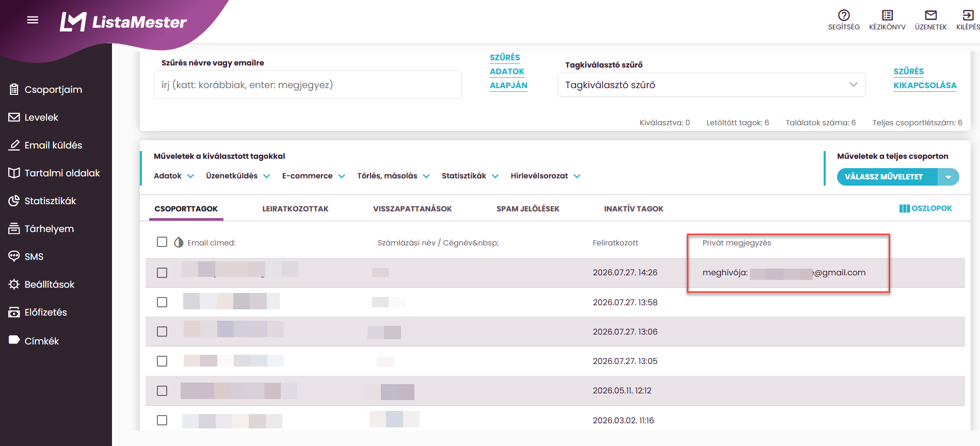Click the Szűrés kikapcsolása link
Viewport: 980px width, 446px height.
(x=925, y=78)
